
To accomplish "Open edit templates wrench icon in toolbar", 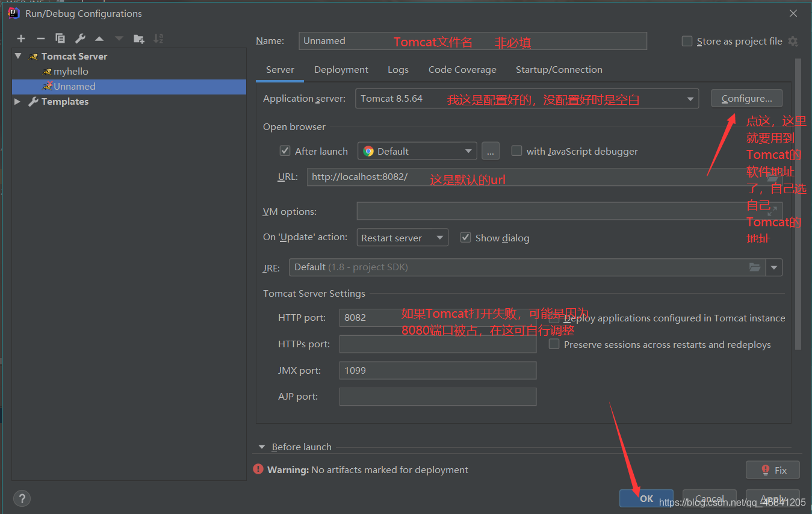I will point(80,39).
